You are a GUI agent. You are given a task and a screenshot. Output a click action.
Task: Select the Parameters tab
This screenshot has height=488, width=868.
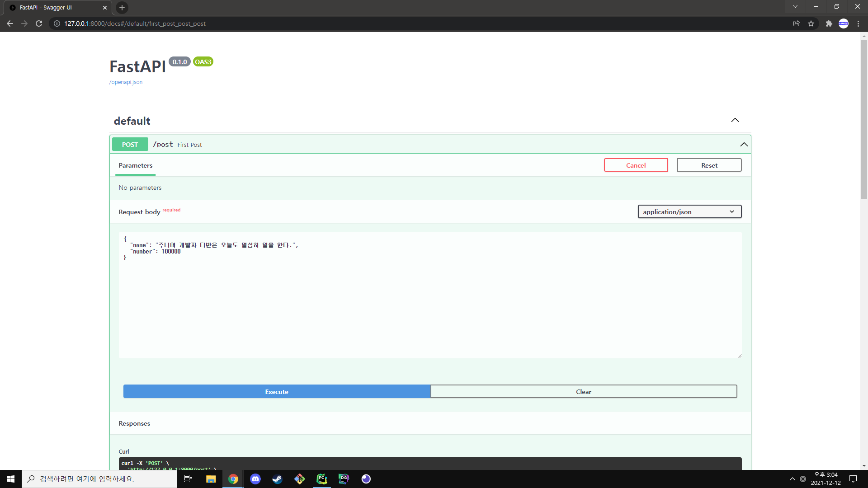pyautogui.click(x=135, y=166)
